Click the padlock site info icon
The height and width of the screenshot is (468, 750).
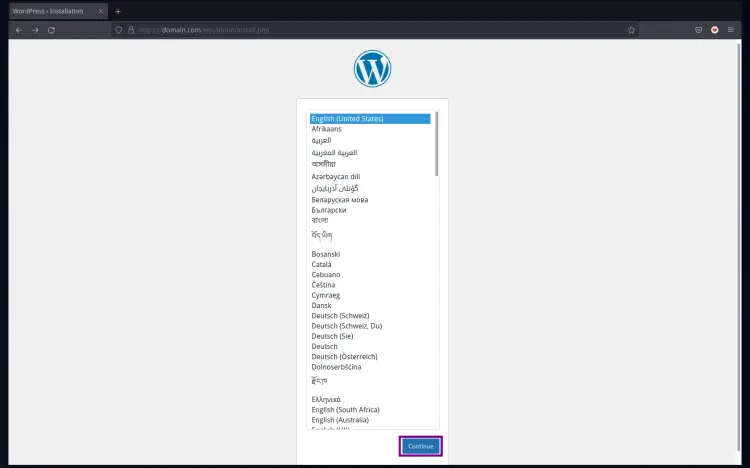pyautogui.click(x=131, y=30)
